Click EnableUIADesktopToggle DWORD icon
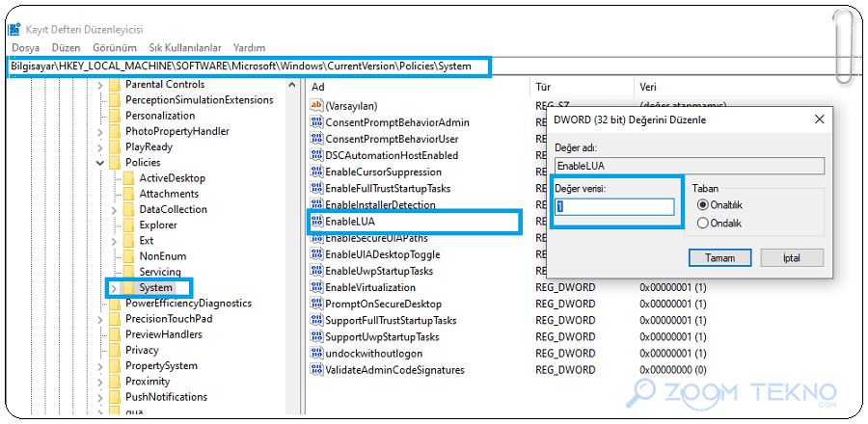 coord(316,254)
